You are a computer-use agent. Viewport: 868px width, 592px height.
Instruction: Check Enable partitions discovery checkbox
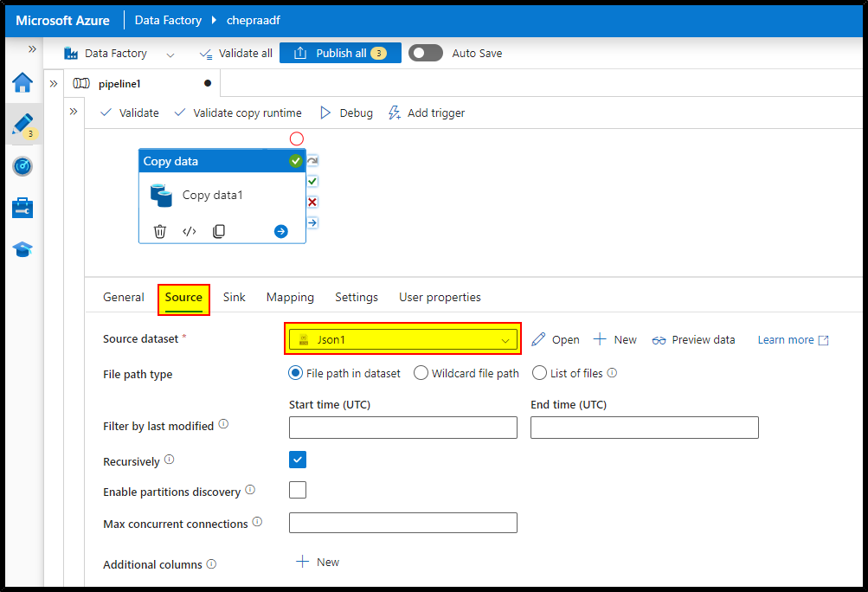[x=298, y=490]
